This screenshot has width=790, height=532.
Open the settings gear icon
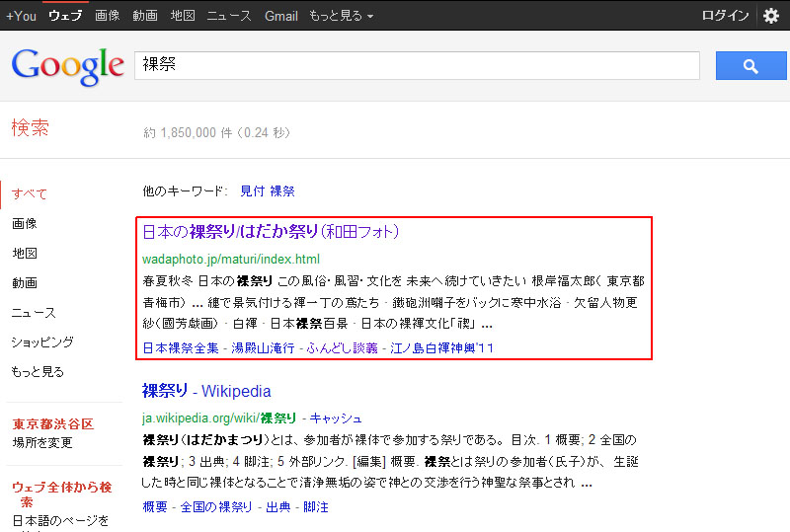point(771,16)
